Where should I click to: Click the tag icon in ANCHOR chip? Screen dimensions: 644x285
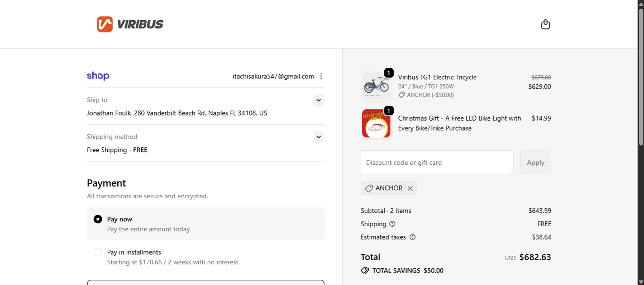[369, 188]
